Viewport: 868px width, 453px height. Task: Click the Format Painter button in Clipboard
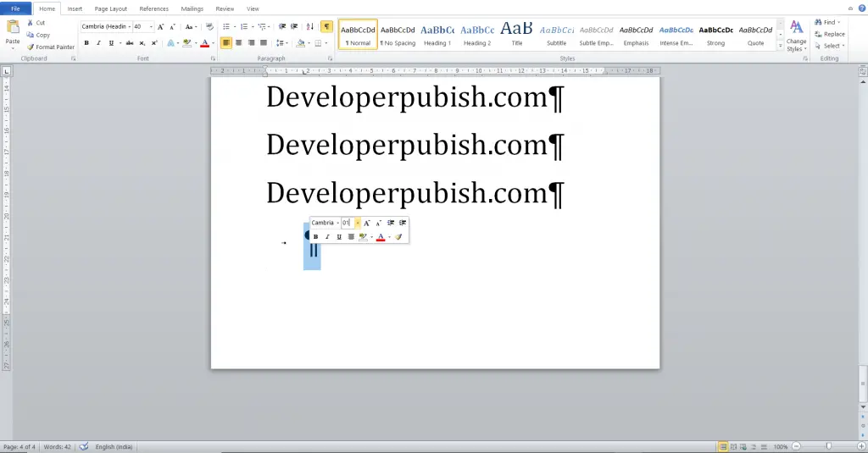[x=51, y=47]
